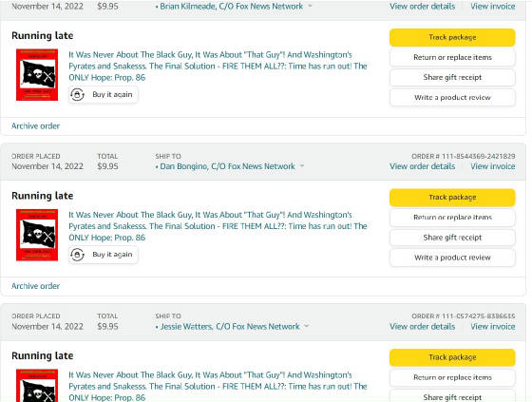Expand Dan Bongino ship-to address dropdown

point(302,166)
